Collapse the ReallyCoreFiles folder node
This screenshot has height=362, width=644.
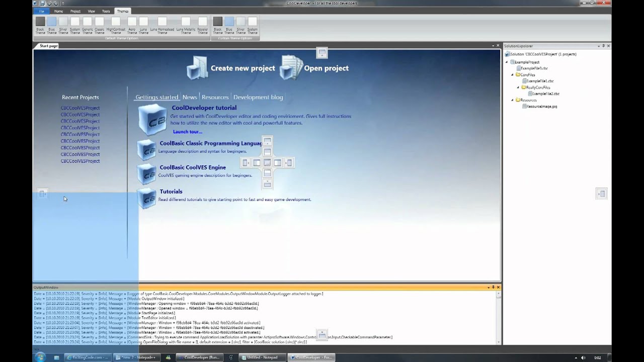click(518, 87)
